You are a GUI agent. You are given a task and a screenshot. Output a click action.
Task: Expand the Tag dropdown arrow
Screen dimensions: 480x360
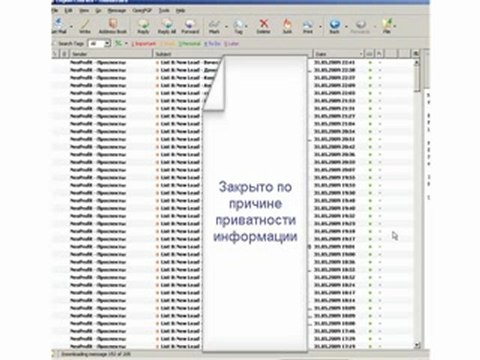[246, 26]
